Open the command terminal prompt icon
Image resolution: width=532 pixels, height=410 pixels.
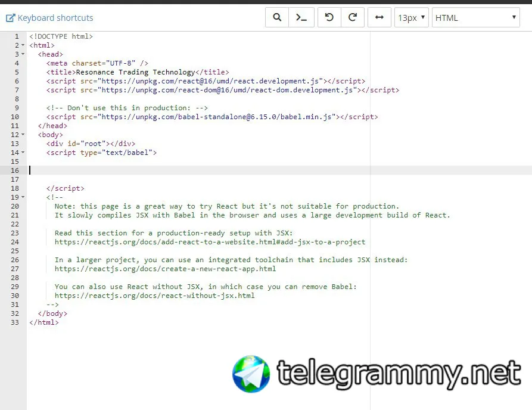[x=301, y=17]
